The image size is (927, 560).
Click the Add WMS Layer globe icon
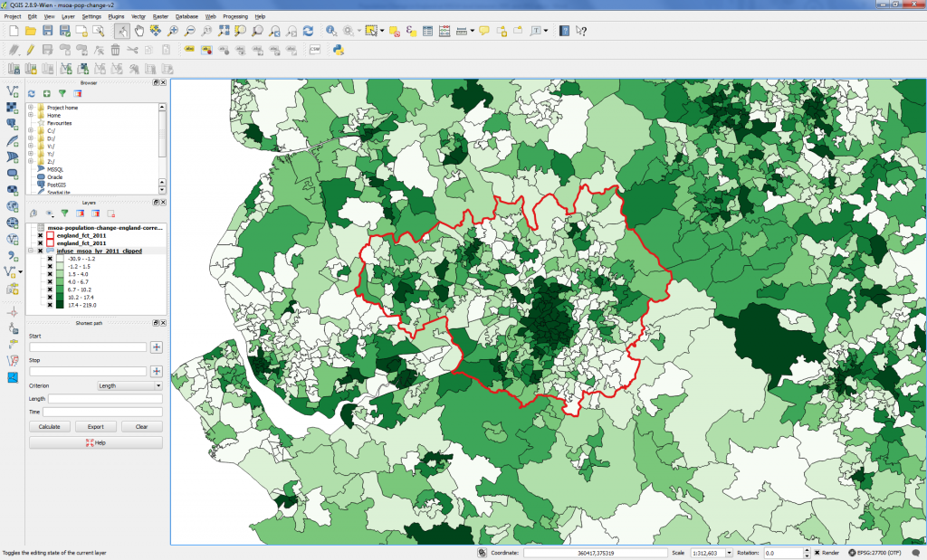(x=13, y=206)
